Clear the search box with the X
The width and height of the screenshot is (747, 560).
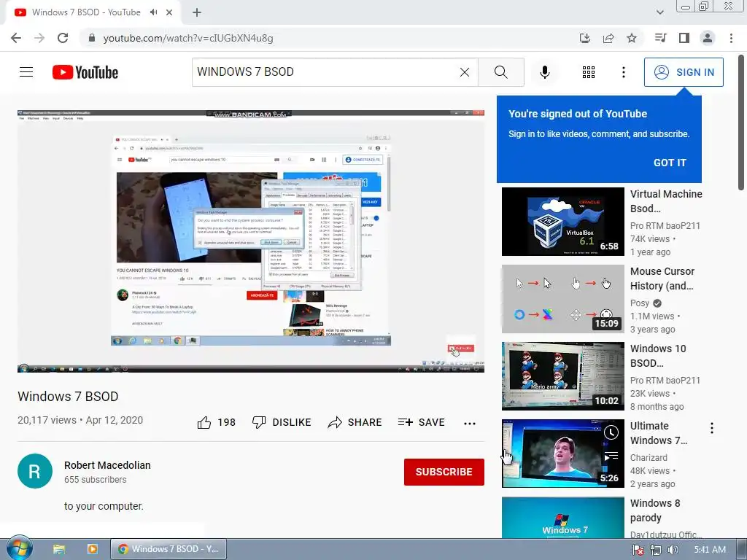[x=465, y=72]
